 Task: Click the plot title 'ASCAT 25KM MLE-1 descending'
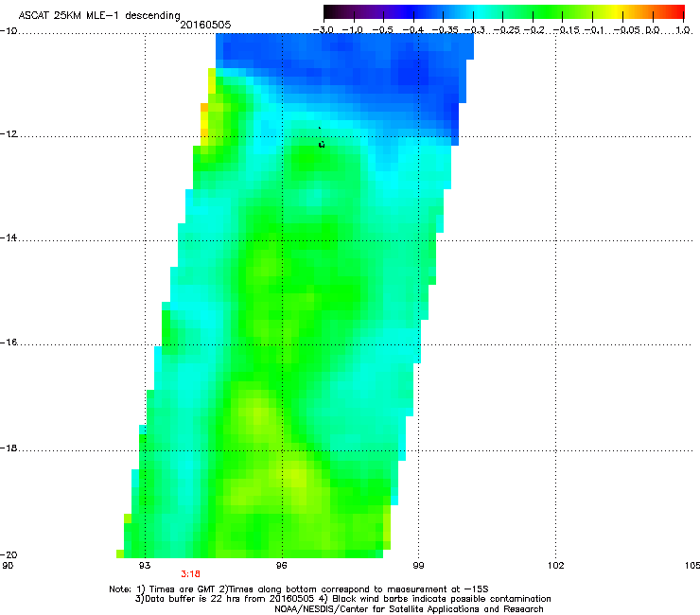[99, 16]
